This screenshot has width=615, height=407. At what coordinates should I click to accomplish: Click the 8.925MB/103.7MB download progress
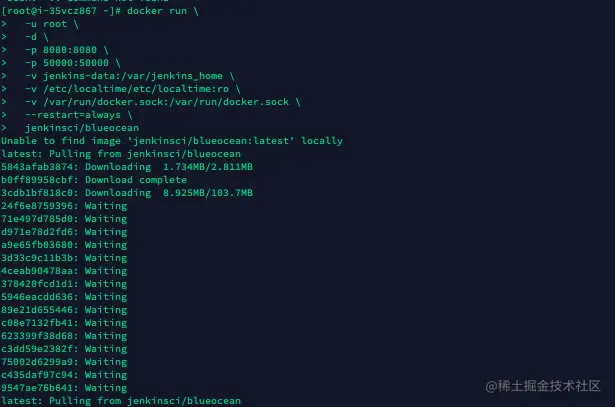(208, 193)
